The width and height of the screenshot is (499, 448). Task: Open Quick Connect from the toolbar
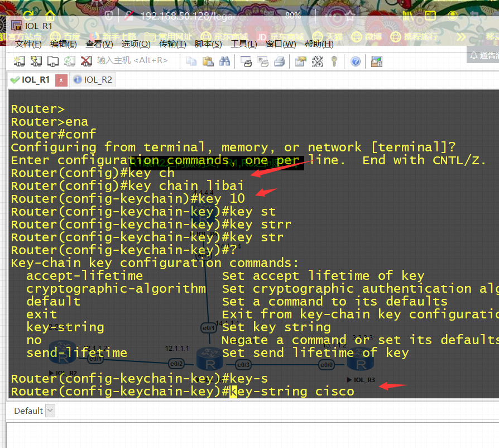click(36, 61)
